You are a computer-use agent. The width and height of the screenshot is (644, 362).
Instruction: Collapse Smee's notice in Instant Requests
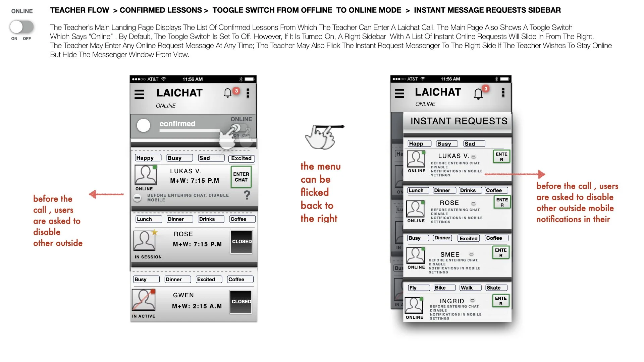tap(471, 254)
